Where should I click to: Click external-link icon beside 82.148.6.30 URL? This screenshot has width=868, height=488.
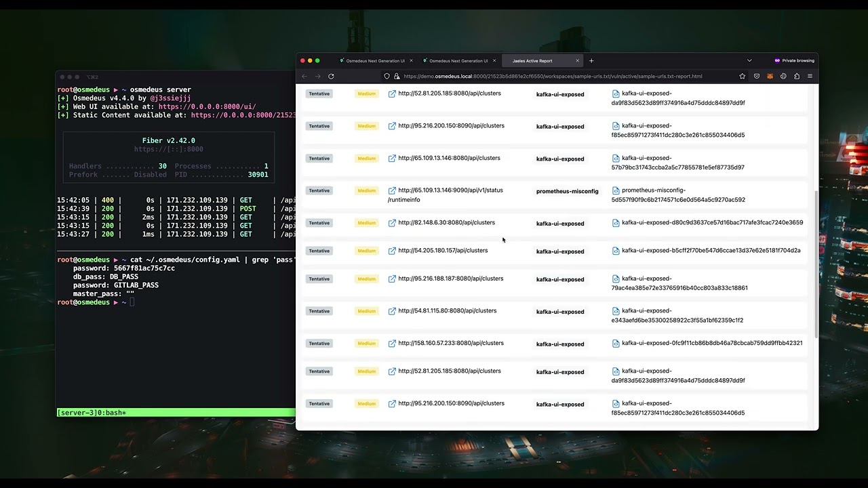pos(392,223)
